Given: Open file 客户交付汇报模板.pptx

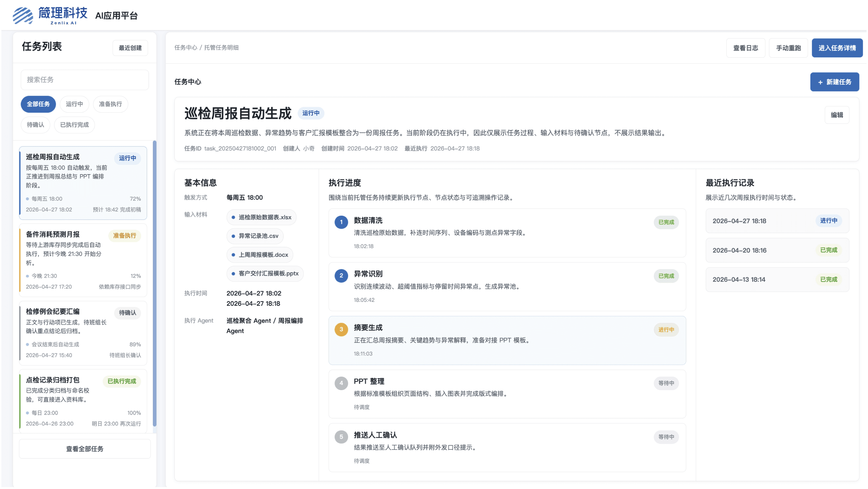Looking at the screenshot, I should [x=265, y=274].
